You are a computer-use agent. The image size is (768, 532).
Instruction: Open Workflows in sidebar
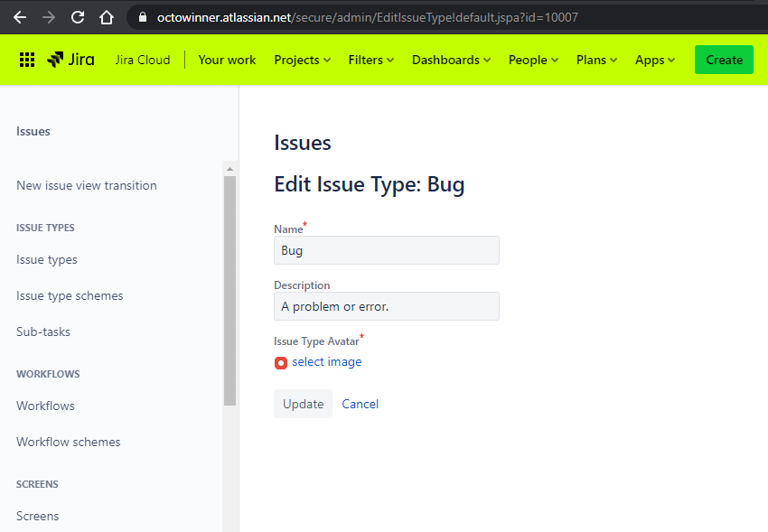45,406
